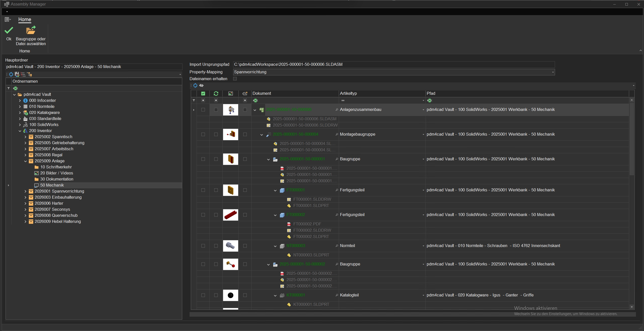The height and width of the screenshot is (331, 644).
Task: Select the FT000002.PDF file row
Action: tap(307, 224)
